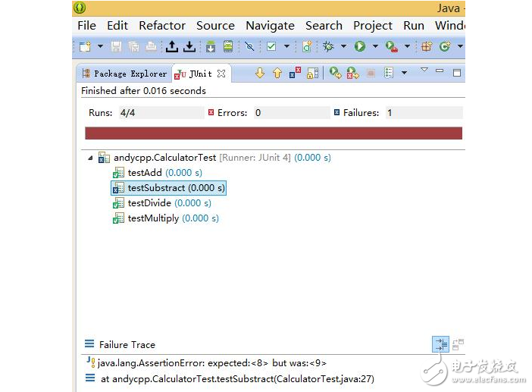This screenshot has height=392, width=532.
Task: Switch to Package Explorer tab
Action: coord(125,74)
